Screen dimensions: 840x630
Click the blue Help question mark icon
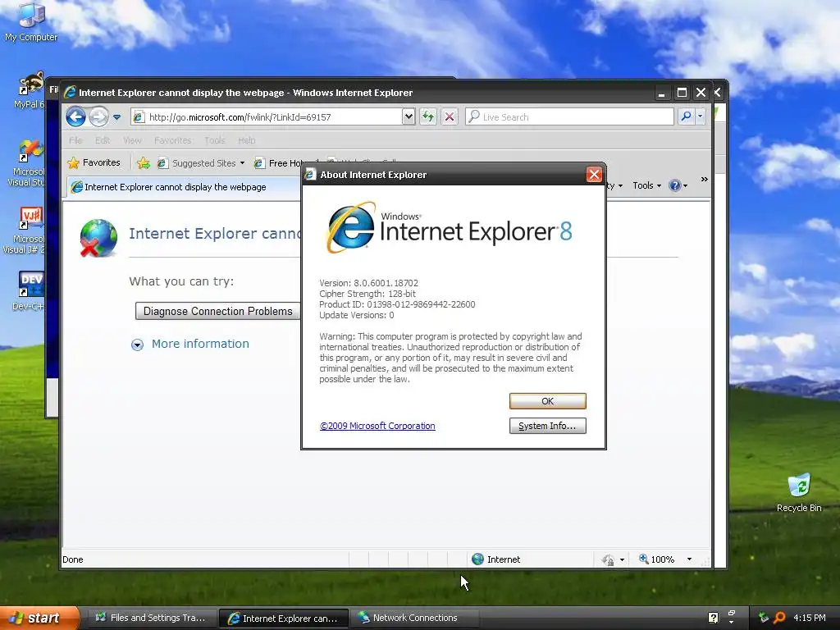(674, 185)
